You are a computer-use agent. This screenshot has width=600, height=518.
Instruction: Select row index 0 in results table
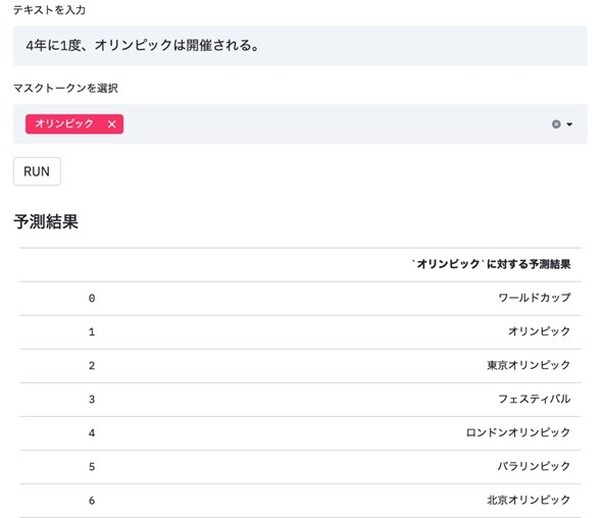[92, 298]
